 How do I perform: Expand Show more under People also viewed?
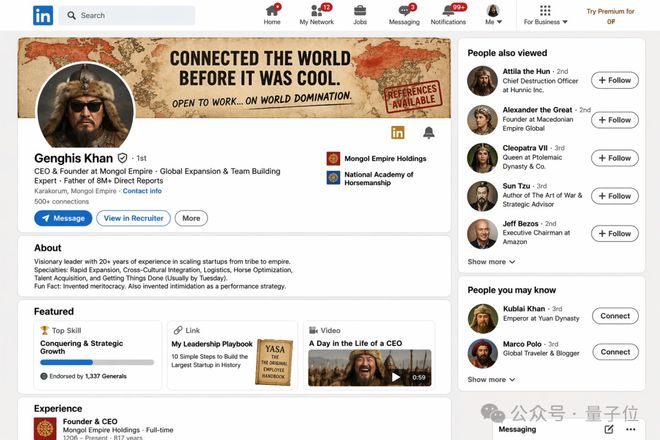491,262
